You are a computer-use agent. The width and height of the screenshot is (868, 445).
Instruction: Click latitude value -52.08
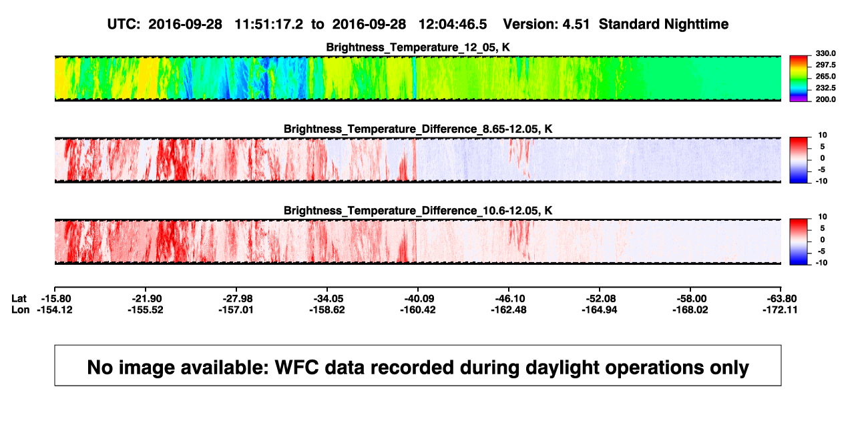click(x=600, y=298)
